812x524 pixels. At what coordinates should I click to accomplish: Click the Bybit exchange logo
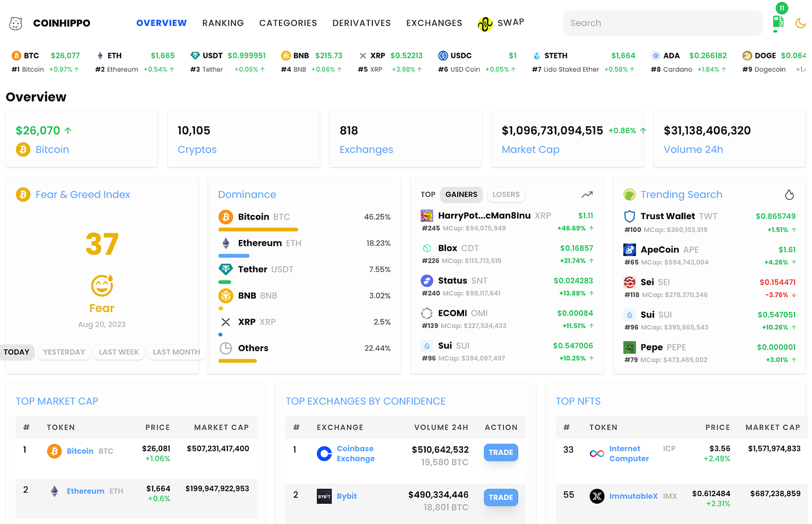pos(324,496)
